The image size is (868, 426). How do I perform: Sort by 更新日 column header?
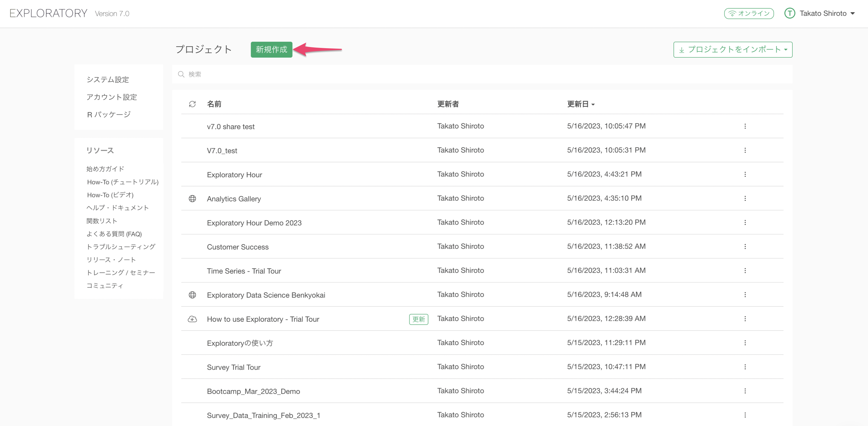tap(581, 104)
